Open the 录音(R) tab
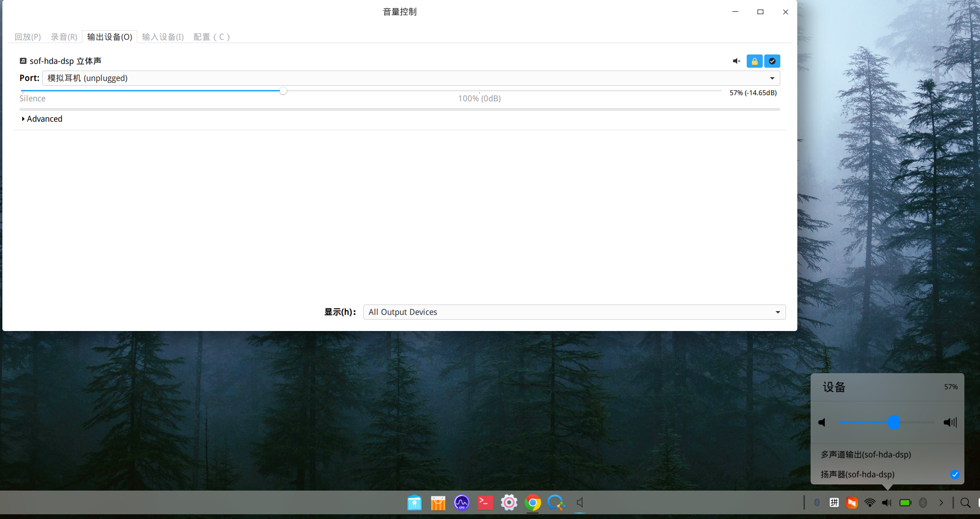Screen dimensions: 980x519 tap(64, 37)
